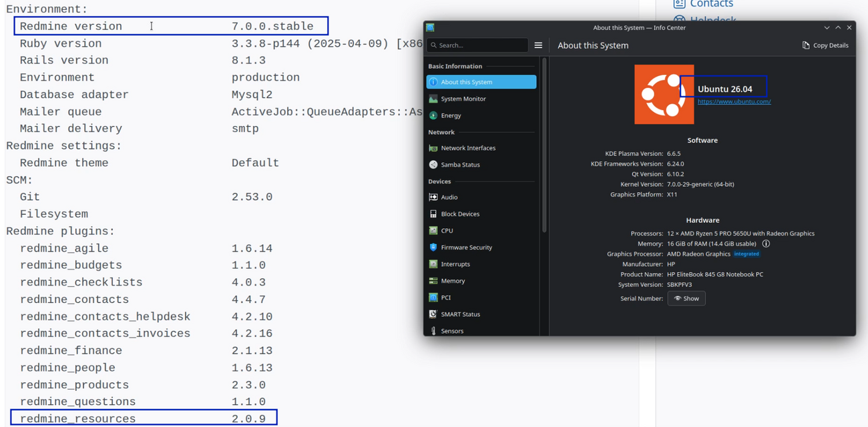Click the KDE Frameworks Version value 6.24.0
This screenshot has width=868, height=427.
point(676,163)
